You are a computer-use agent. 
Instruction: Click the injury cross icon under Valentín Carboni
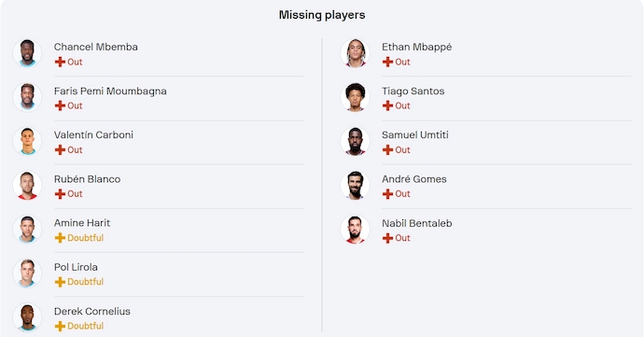pyautogui.click(x=60, y=150)
